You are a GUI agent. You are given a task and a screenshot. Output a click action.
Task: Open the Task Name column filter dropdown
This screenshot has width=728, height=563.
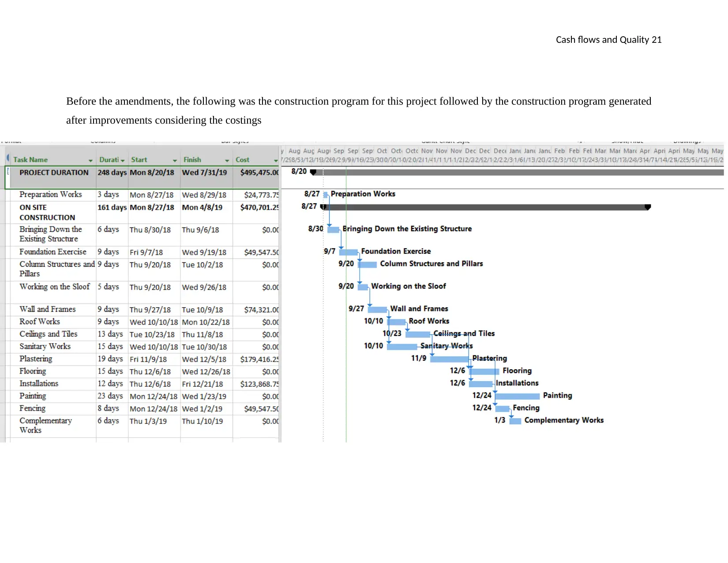[90, 160]
